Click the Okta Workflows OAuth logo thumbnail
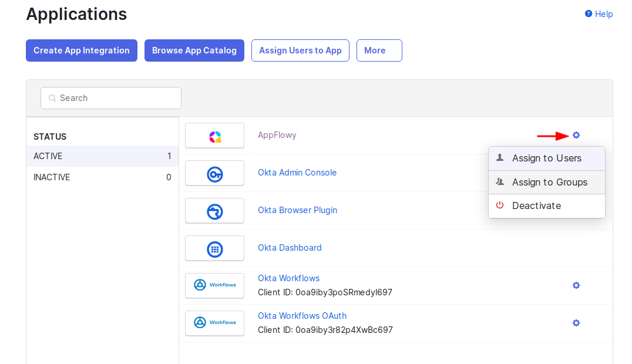This screenshot has height=364, width=632. 215,323
